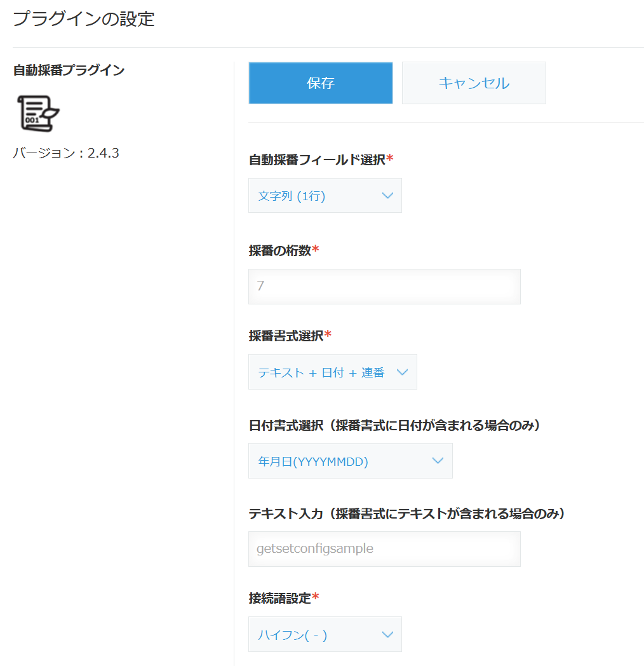Screen dimensions: 644x666
Task: Open the 自動採番フィールド選択 dropdown
Action: [325, 195]
